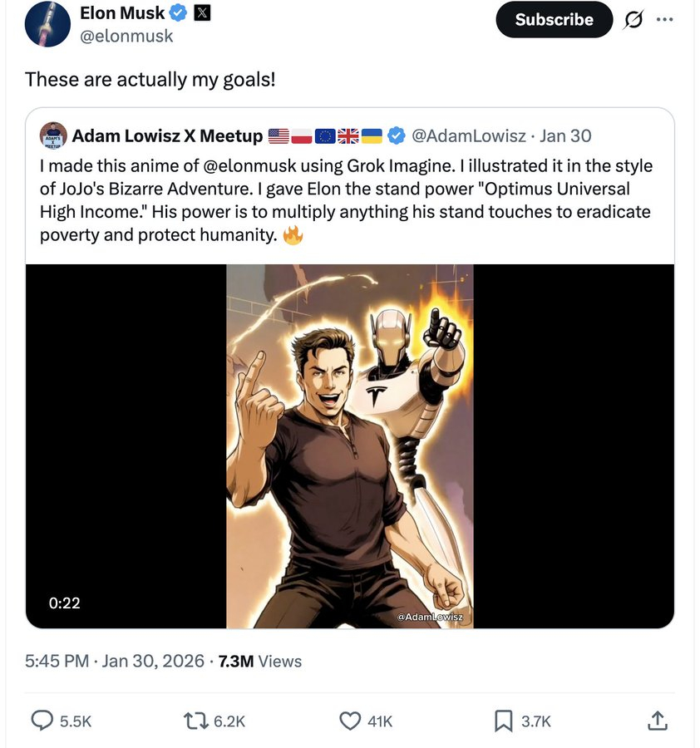
Task: Repost using the 6.2K repost icon
Action: pyautogui.click(x=195, y=721)
